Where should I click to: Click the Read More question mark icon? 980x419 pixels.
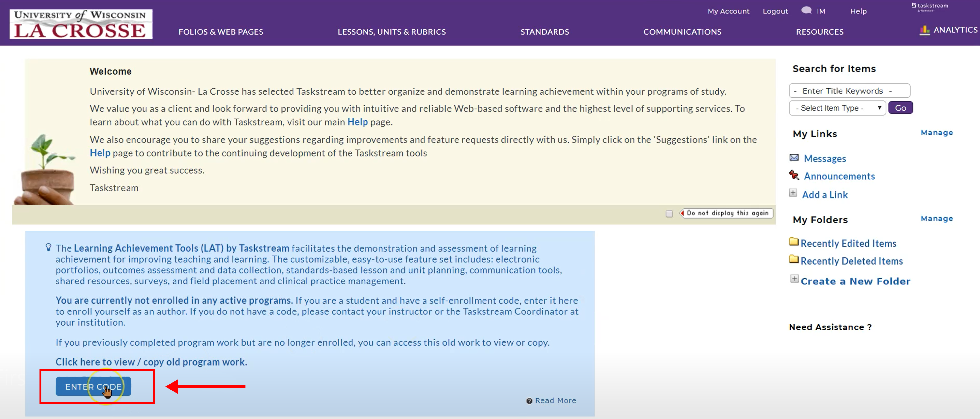pos(529,401)
